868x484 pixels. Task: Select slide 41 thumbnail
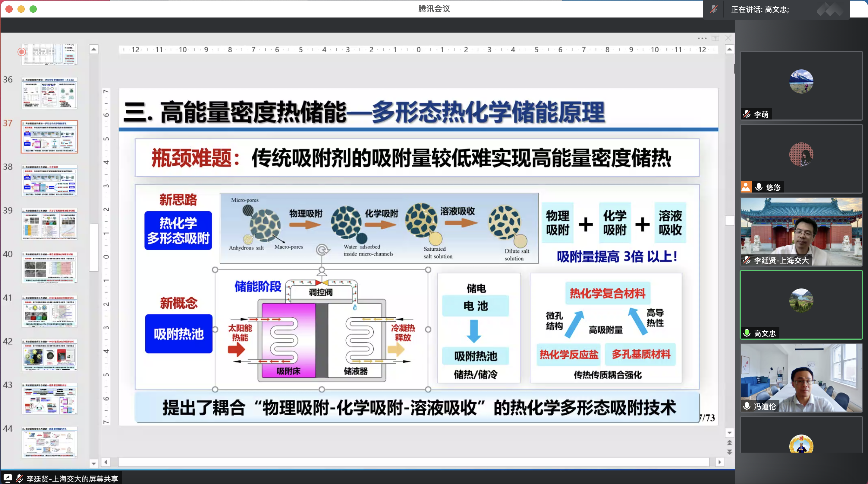[49, 311]
